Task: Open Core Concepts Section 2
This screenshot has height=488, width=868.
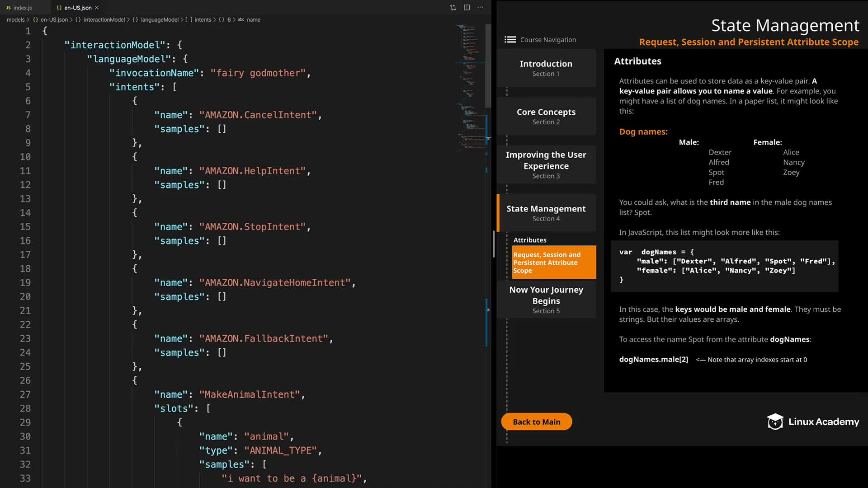Action: pos(546,116)
